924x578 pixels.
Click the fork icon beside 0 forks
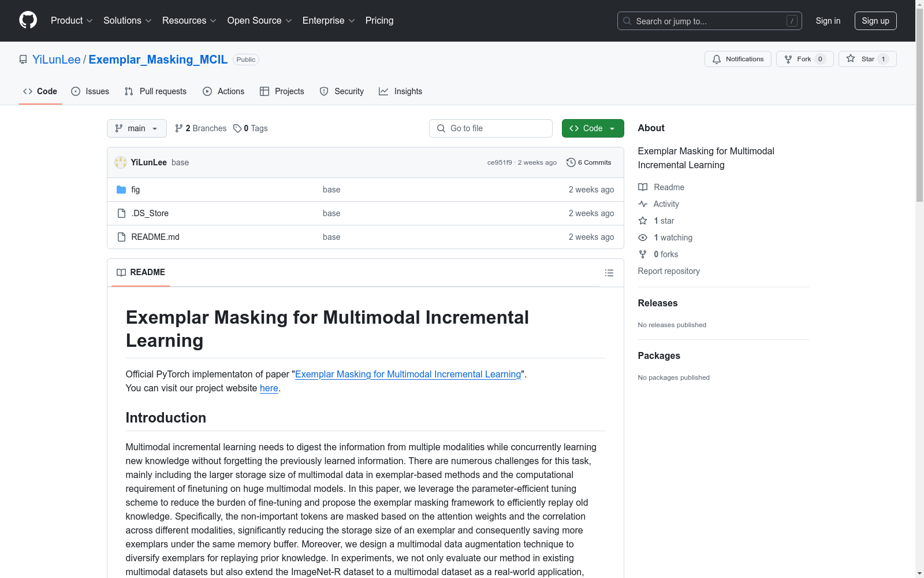643,254
